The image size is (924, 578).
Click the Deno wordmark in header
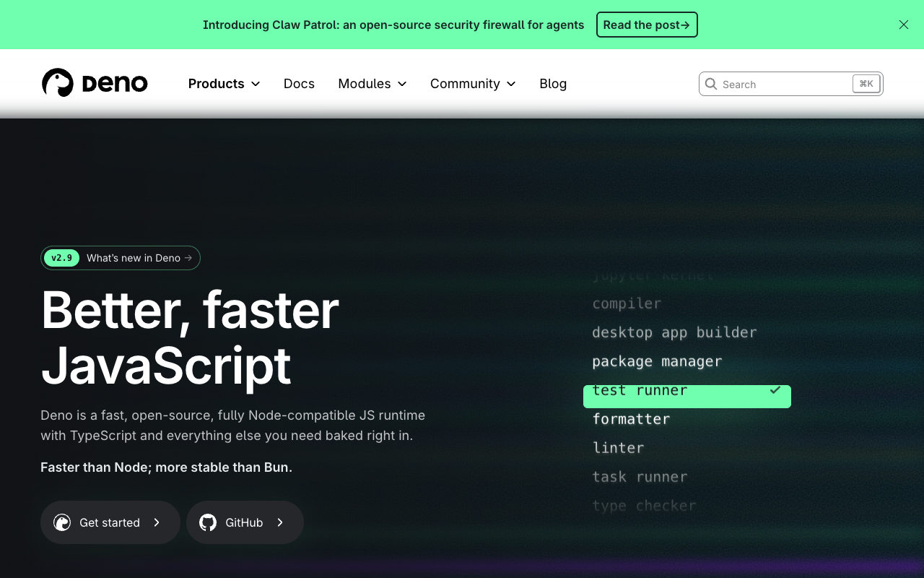[x=115, y=84]
